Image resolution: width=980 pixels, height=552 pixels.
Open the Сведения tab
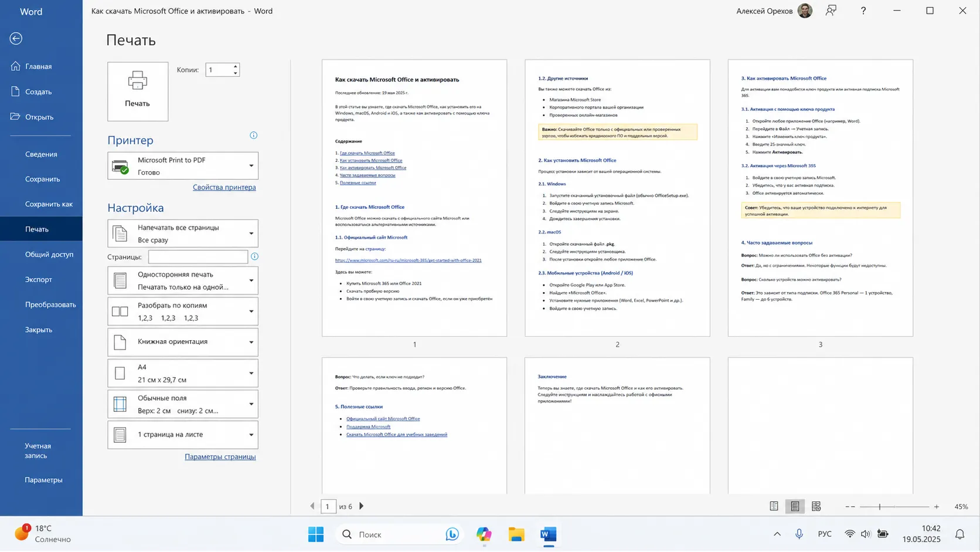[41, 154]
